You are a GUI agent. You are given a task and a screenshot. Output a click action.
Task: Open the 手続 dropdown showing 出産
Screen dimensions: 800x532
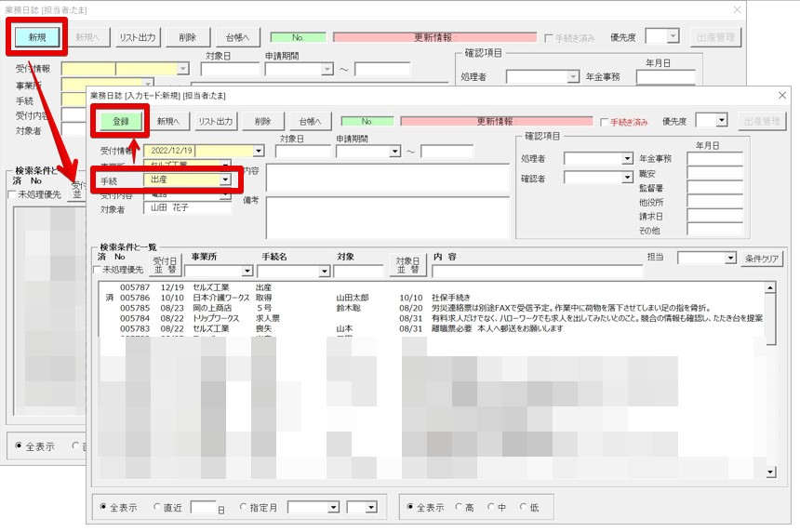coord(225,180)
